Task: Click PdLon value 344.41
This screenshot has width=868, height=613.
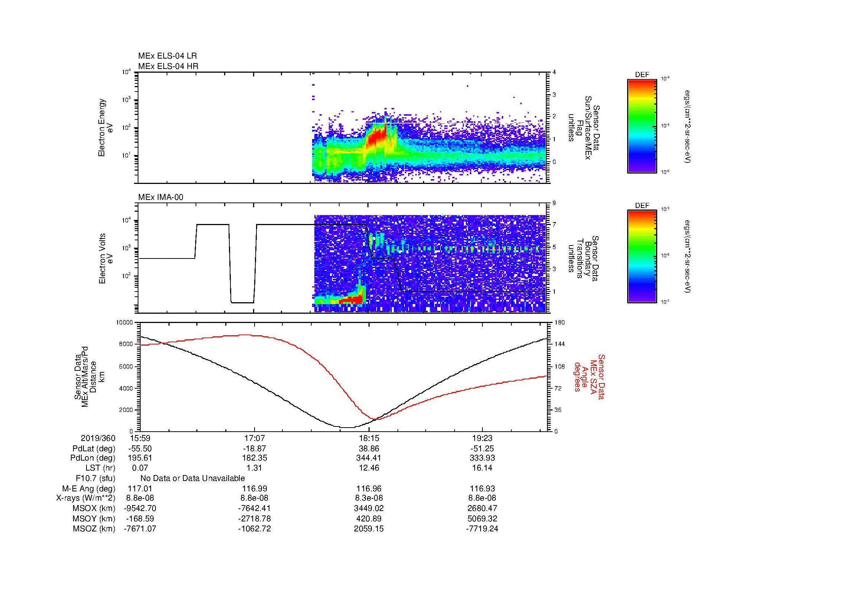Action: (x=369, y=458)
